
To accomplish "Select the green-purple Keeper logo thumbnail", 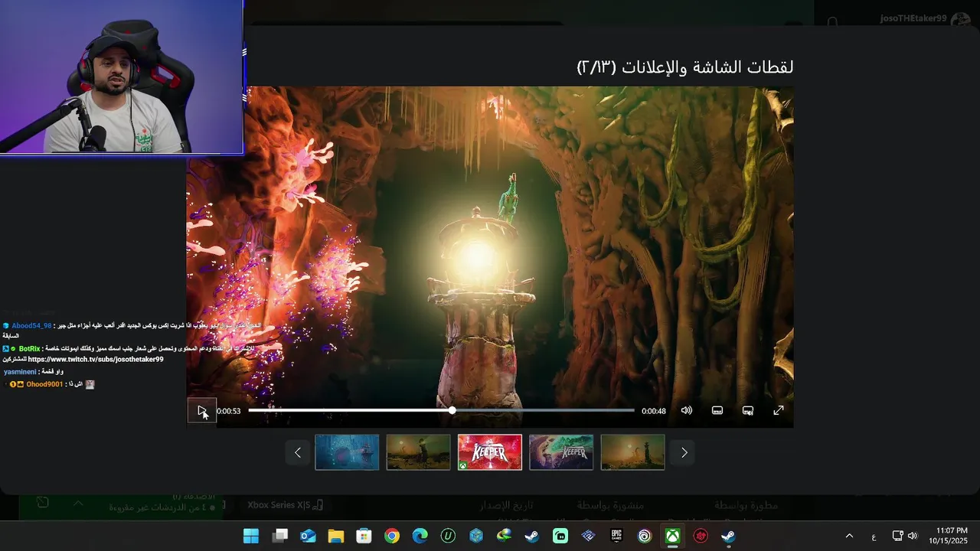I will coord(561,452).
